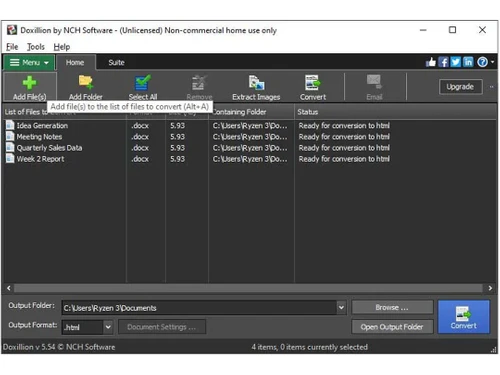
Task: Click the Meeting Notes file icon
Action: pyautogui.click(x=10, y=136)
